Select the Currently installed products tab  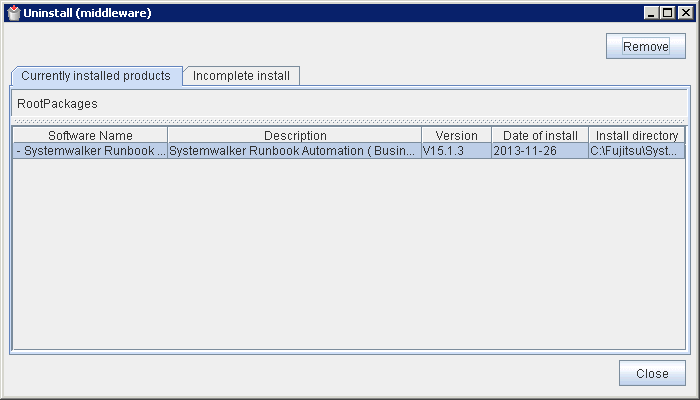[x=96, y=76]
